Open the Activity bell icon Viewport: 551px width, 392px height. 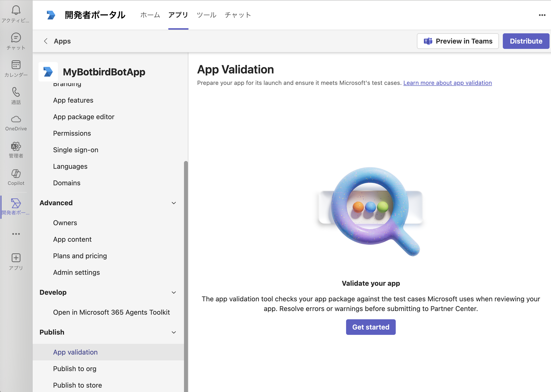(16, 10)
